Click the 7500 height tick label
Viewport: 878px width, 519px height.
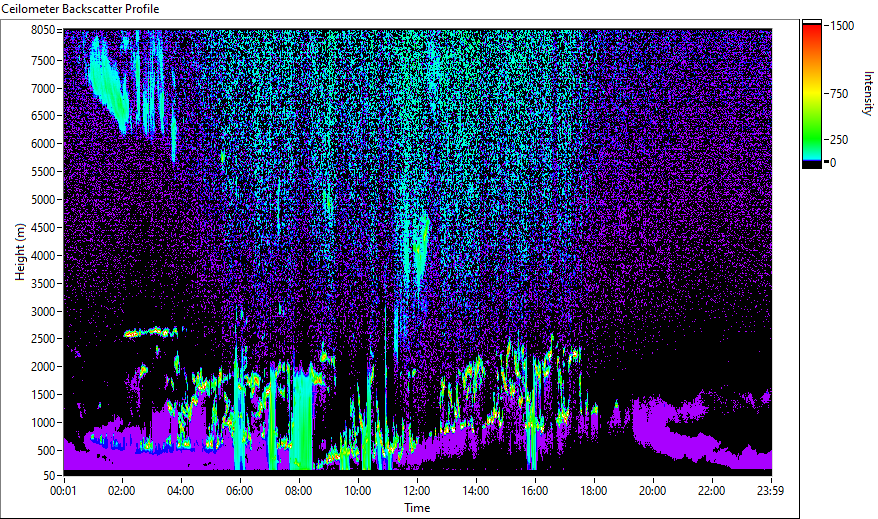tap(43, 60)
